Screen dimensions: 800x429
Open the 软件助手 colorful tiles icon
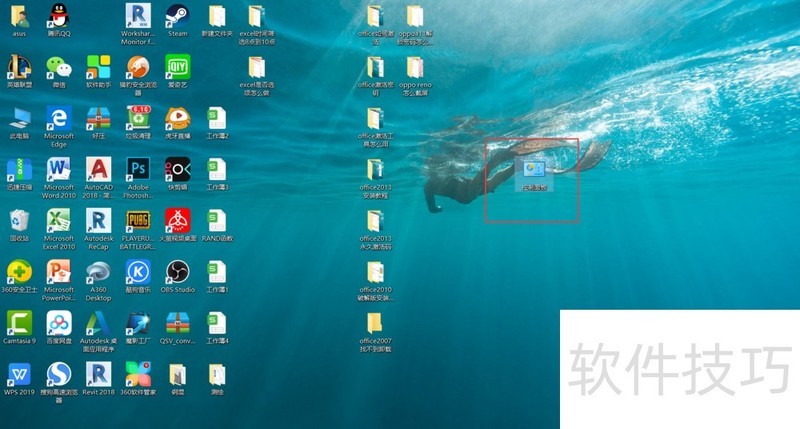click(98, 67)
